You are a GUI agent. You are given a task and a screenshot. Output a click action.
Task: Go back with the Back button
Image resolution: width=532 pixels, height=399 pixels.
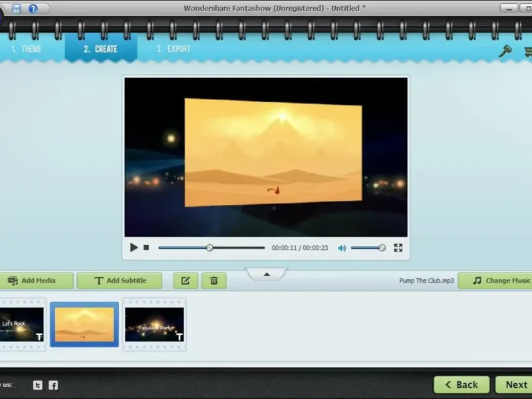[x=462, y=385]
